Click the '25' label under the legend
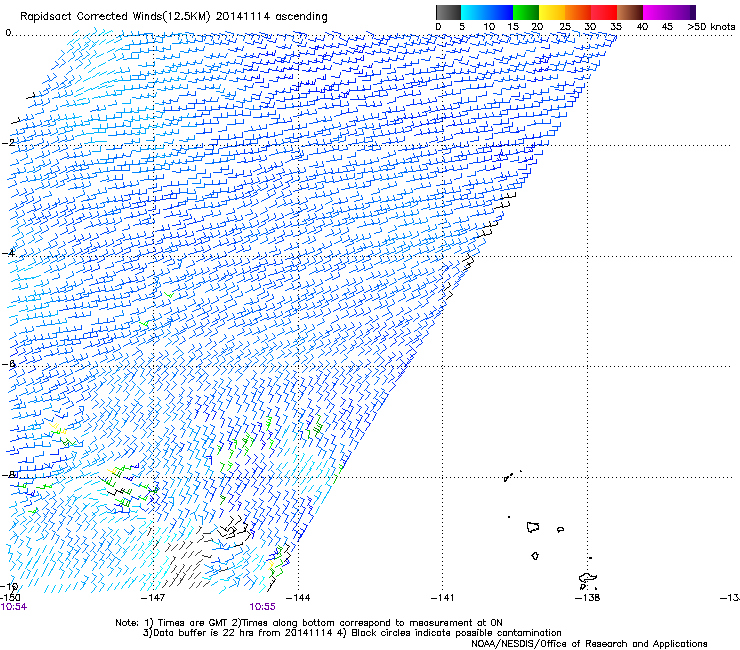This screenshot has width=740, height=650. pyautogui.click(x=565, y=27)
